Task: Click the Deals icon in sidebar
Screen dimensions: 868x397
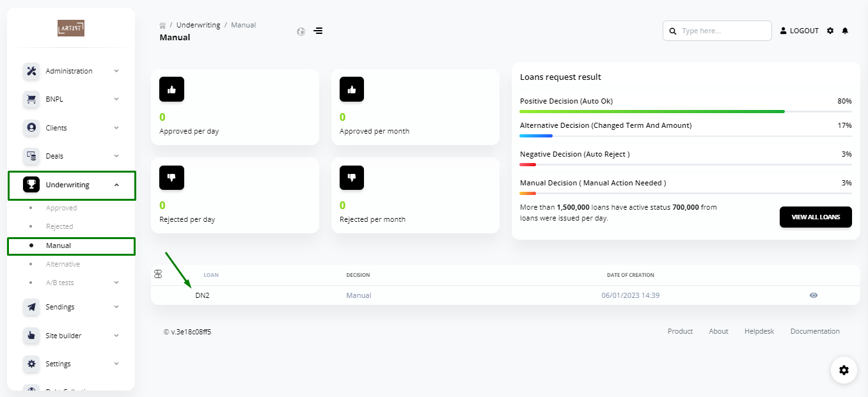Action: coord(31,156)
